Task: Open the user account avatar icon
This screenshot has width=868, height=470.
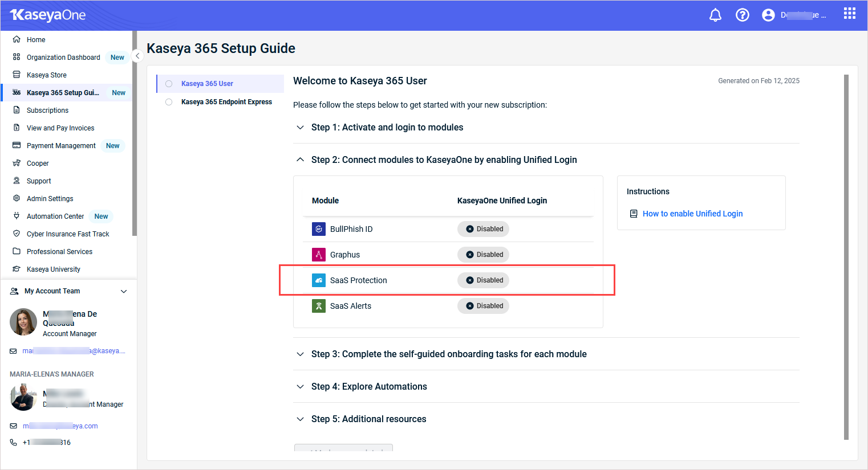Action: [x=768, y=15]
